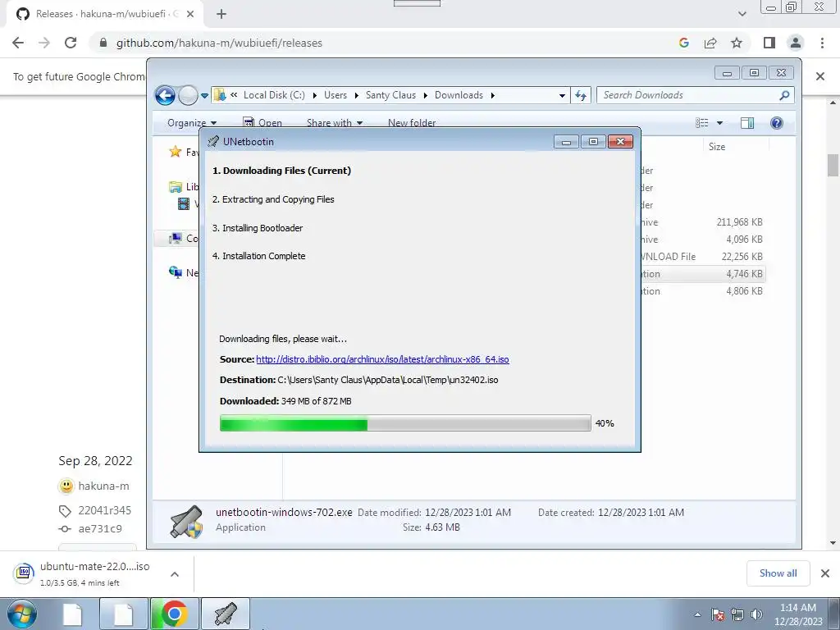This screenshot has height=630, width=840.
Task: Click the Action Center flag icon
Action: (718, 614)
